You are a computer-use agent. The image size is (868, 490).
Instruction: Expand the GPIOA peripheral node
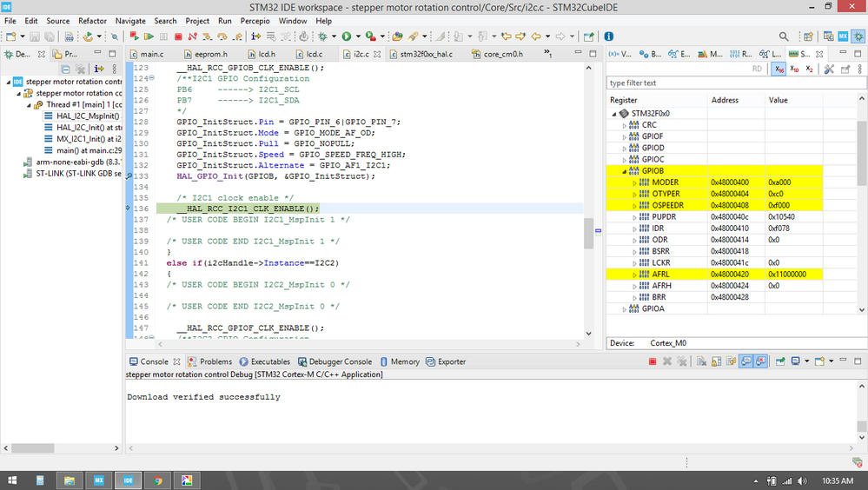point(625,309)
